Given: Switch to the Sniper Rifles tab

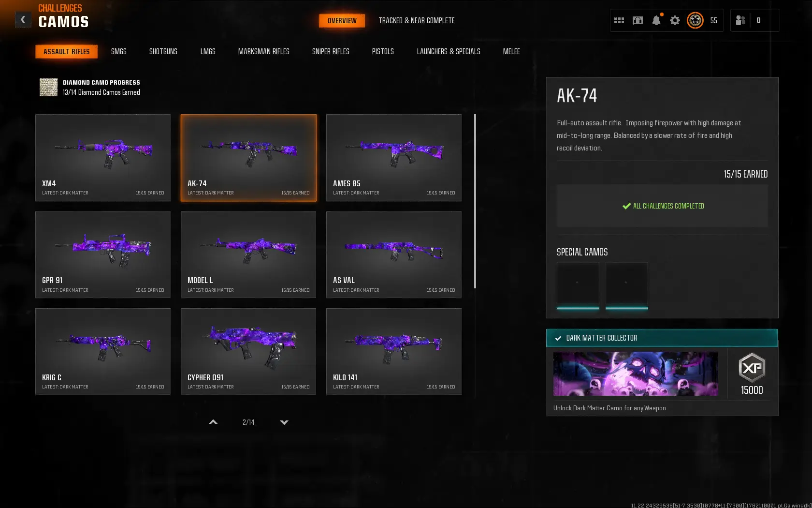Looking at the screenshot, I should pos(331,52).
